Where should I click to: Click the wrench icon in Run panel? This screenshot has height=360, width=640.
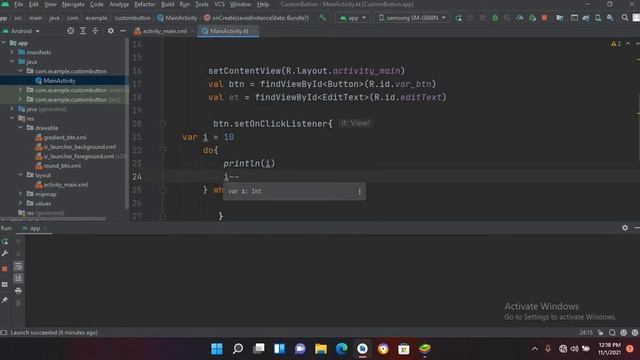coord(5,253)
